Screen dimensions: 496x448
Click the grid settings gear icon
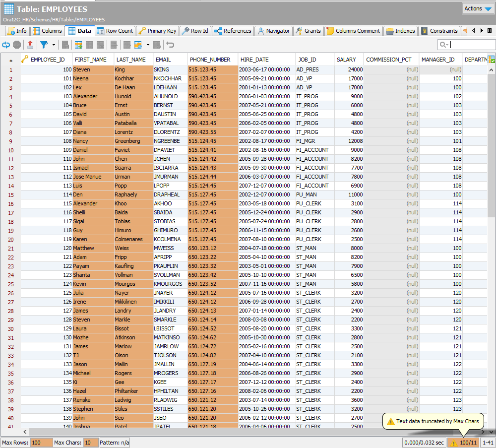tap(138, 45)
